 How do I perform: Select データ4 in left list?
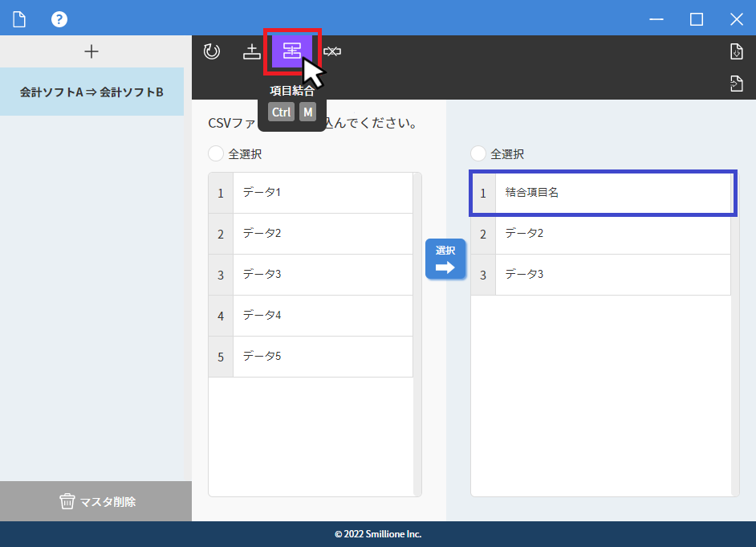321,316
